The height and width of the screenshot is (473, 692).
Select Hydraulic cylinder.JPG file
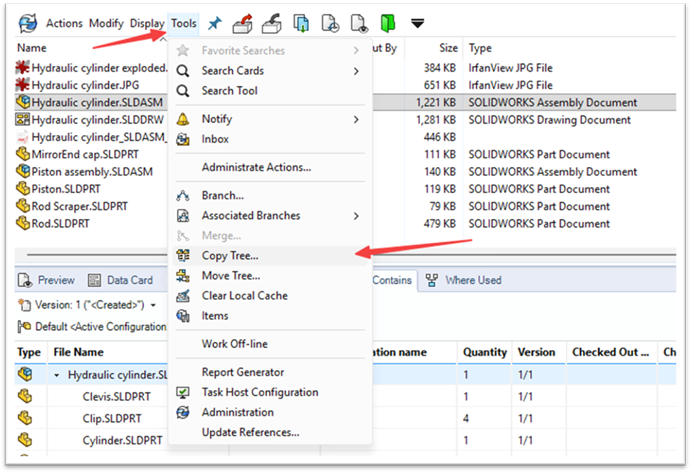point(85,85)
